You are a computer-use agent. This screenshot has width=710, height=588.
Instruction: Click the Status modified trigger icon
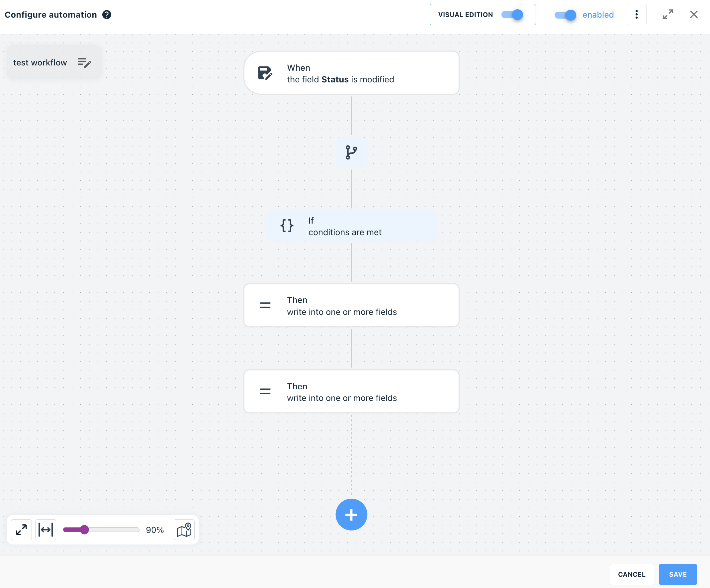(x=265, y=73)
